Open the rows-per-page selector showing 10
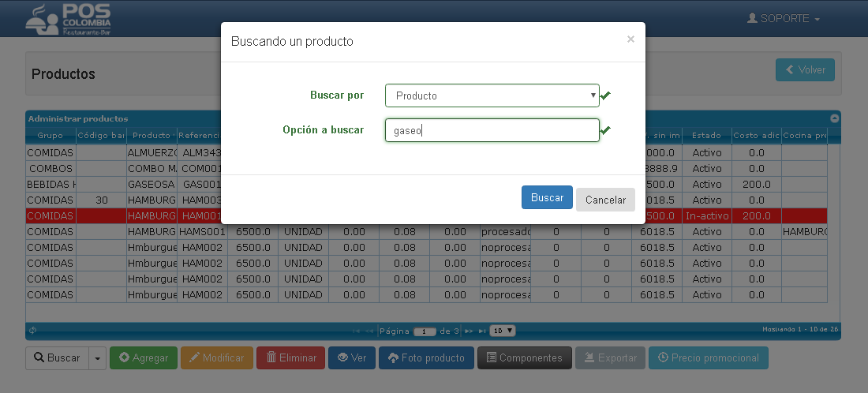Screen dimensions: 868x393 click(x=503, y=331)
